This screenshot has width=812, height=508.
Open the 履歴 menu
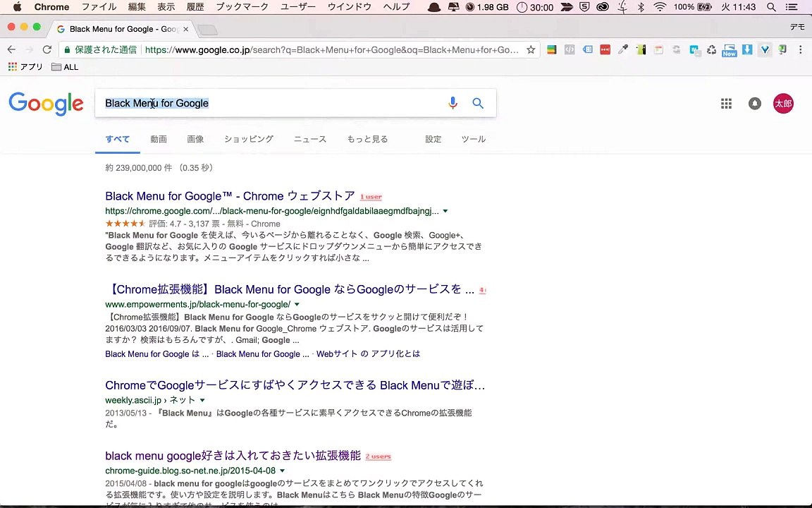(195, 7)
